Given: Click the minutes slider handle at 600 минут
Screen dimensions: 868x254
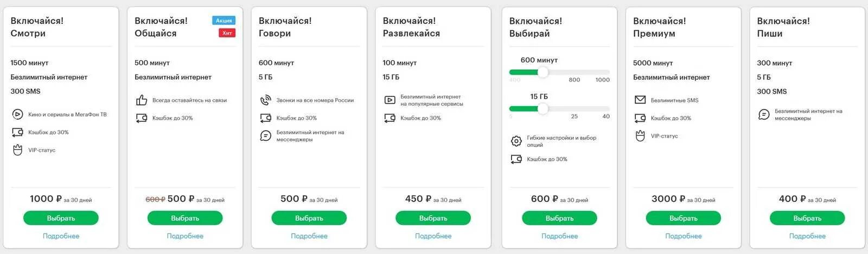Looking at the screenshot, I should tap(542, 72).
